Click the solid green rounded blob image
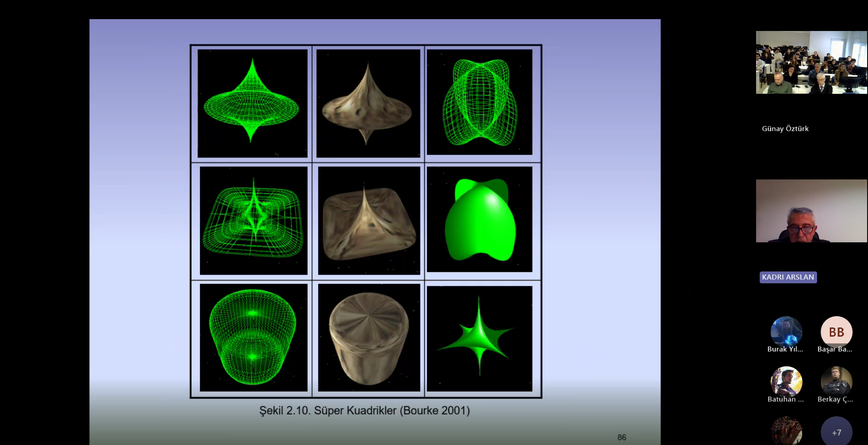 coord(479,220)
